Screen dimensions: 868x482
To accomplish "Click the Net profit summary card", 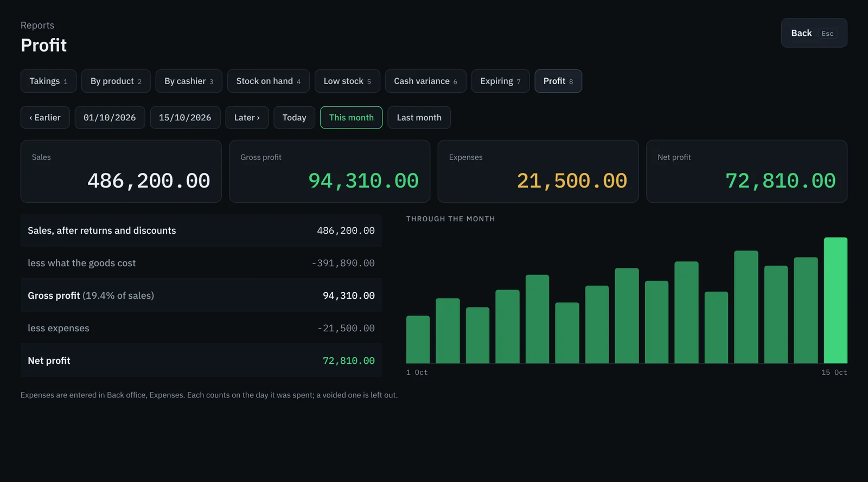I will pyautogui.click(x=746, y=171).
